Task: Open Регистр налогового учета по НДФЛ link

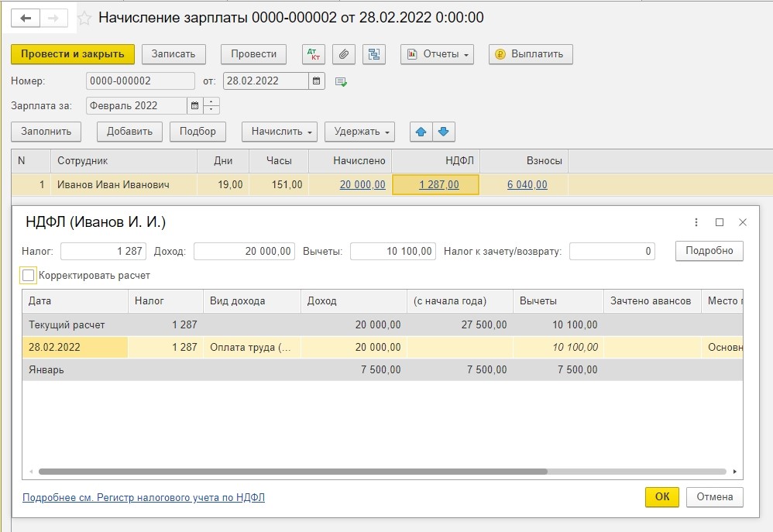Action: [x=143, y=497]
